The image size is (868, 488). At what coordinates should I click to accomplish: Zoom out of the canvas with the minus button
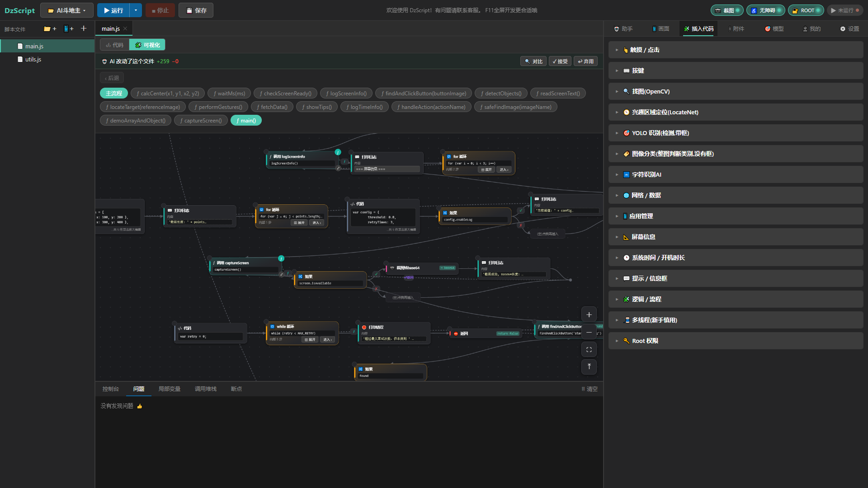[589, 332]
